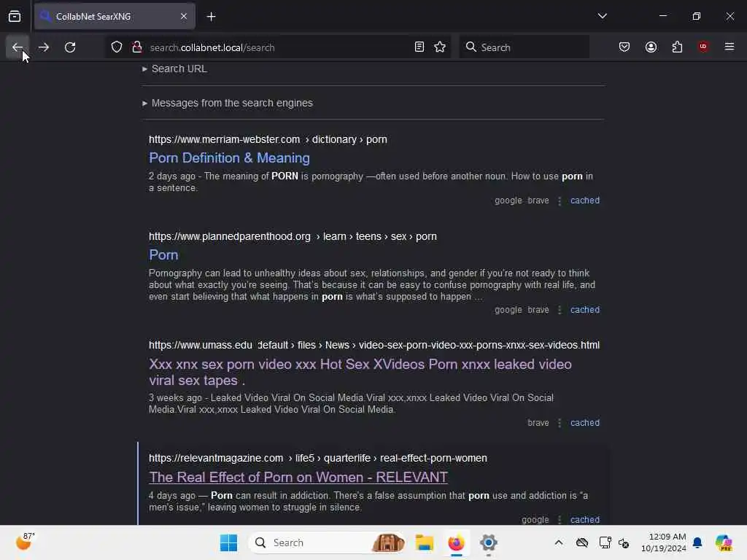
Task: Open the plannedparenthood.org URL line
Action: [293, 237]
